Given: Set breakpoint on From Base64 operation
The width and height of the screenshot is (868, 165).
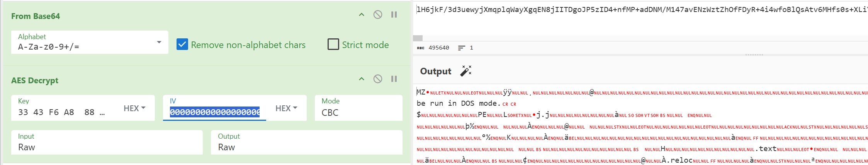Looking at the screenshot, I should (x=394, y=15).
